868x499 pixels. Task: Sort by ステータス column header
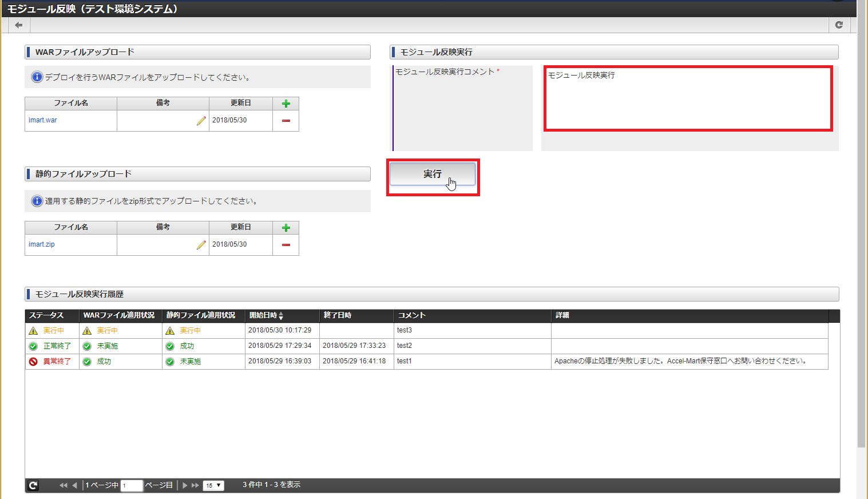tap(52, 315)
